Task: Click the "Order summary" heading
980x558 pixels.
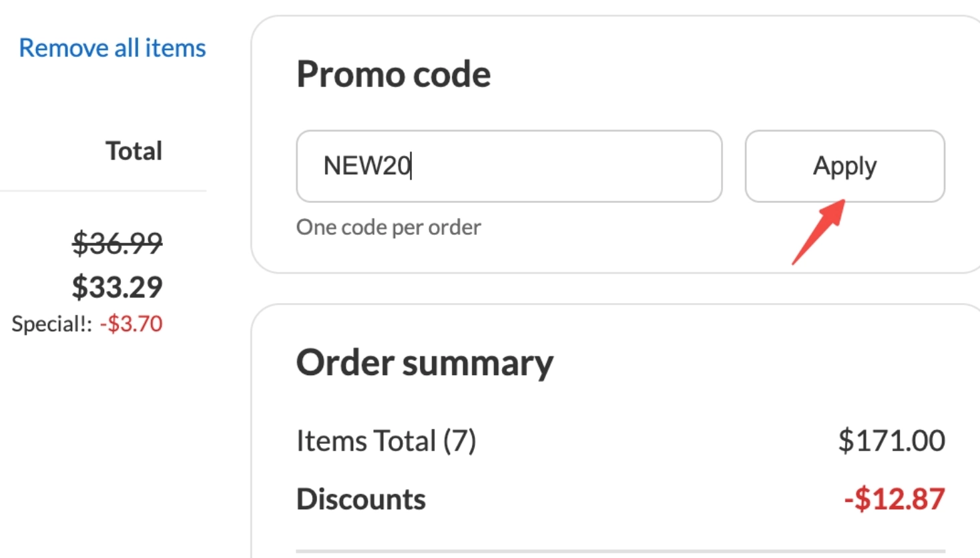Action: click(x=425, y=362)
